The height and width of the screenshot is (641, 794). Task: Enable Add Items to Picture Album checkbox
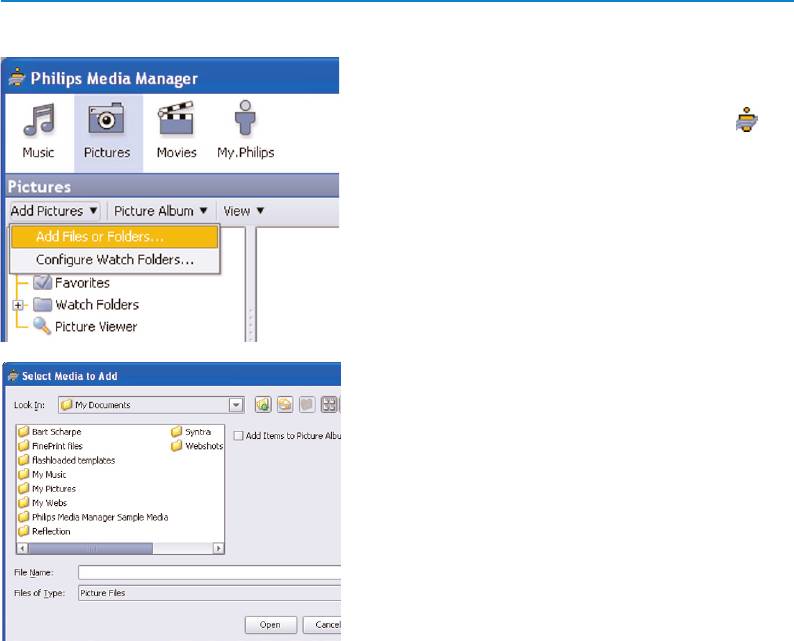point(238,436)
